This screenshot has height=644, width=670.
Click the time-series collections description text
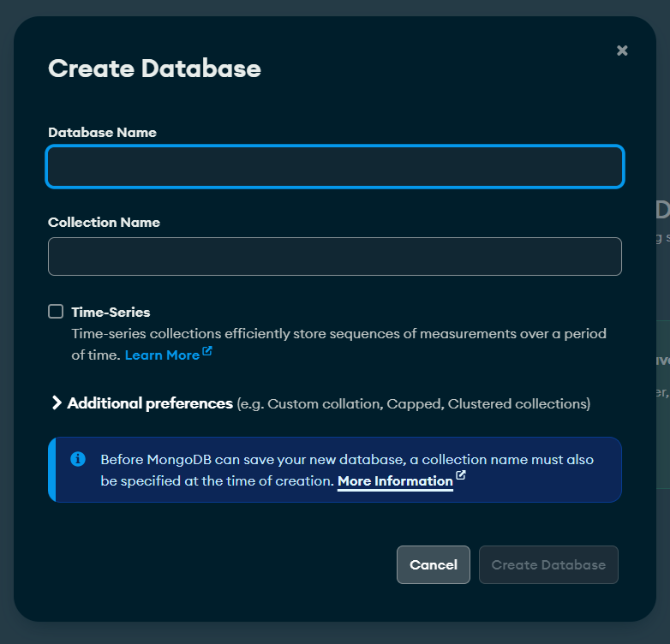pos(338,334)
